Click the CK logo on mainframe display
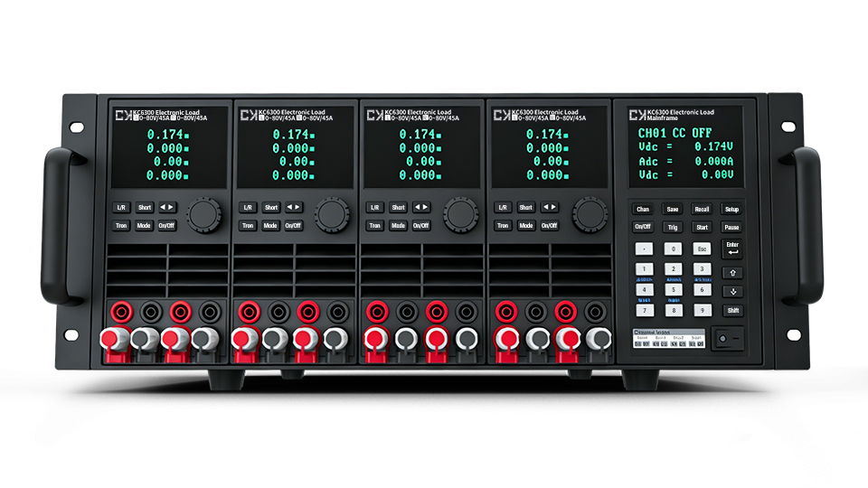Viewport: 868px width, 488px height. point(636,114)
